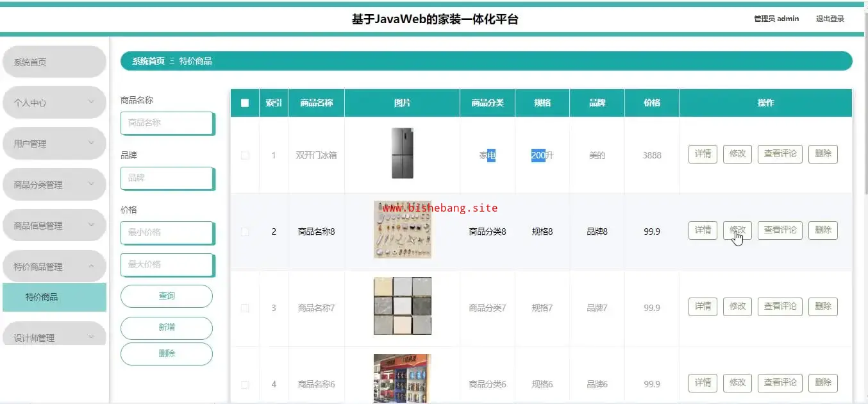Open 详情 for 商品名称8
The image size is (868, 404).
703,230
